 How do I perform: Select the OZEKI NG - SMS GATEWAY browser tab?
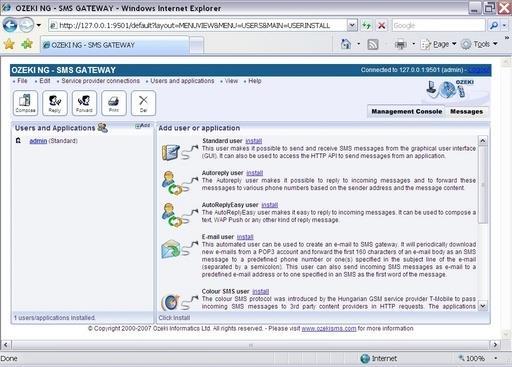[115, 45]
